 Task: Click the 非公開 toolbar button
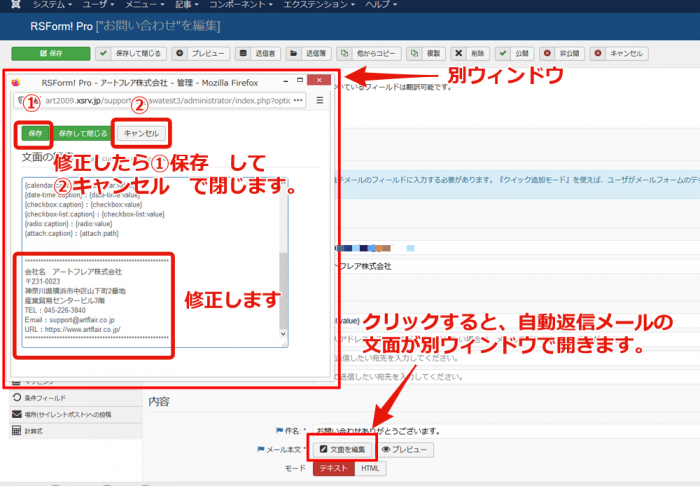(x=562, y=54)
